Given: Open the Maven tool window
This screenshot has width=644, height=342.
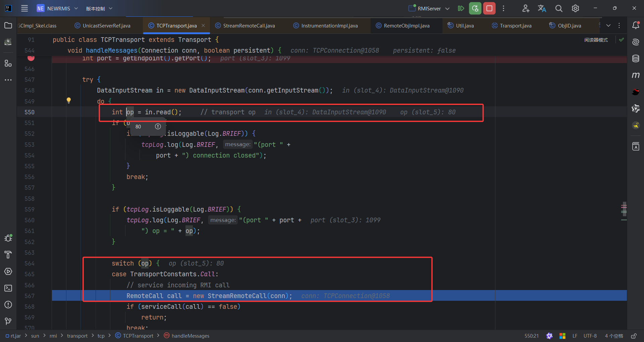Looking at the screenshot, I should click(x=636, y=75).
